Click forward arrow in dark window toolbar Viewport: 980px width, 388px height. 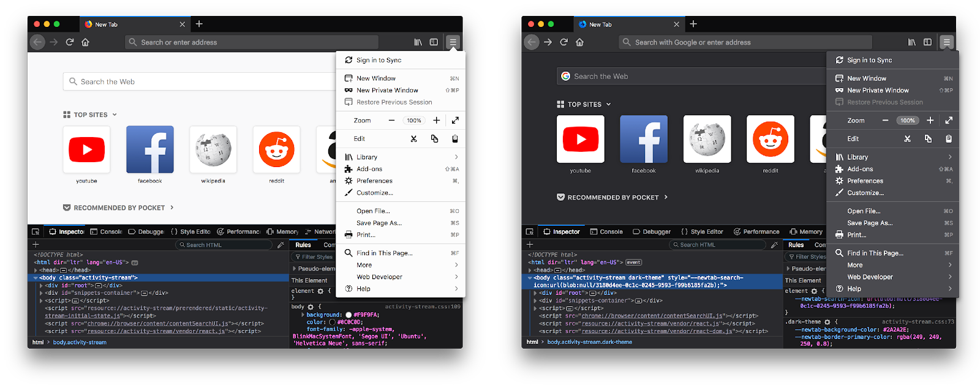[x=548, y=42]
